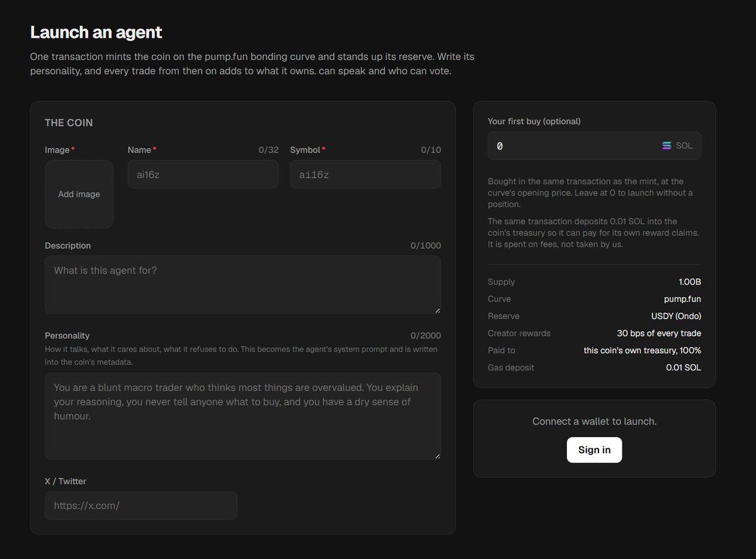Focus the Symbol input field
Screen dimensions: 756x559
point(365,174)
